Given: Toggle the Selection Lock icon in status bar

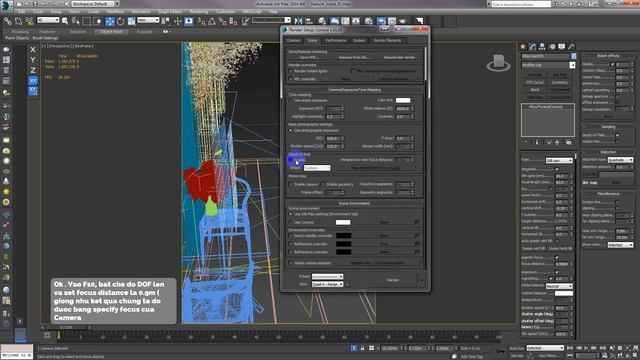Looking at the screenshot, I should click(362, 348).
